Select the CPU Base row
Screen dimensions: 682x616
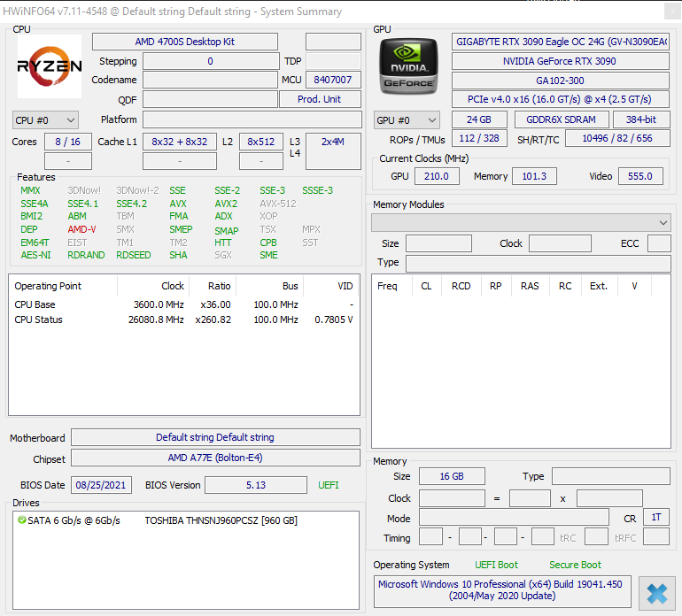pyautogui.click(x=184, y=304)
